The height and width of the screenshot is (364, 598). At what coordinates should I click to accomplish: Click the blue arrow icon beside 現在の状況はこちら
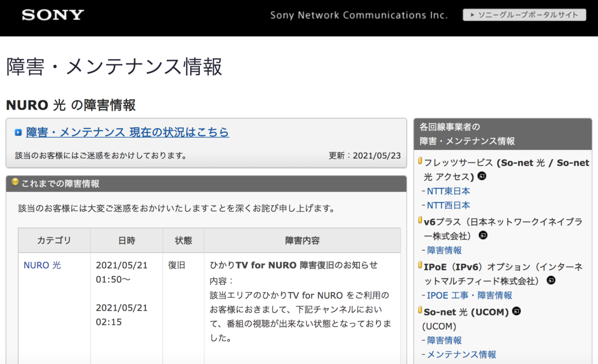[x=18, y=132]
